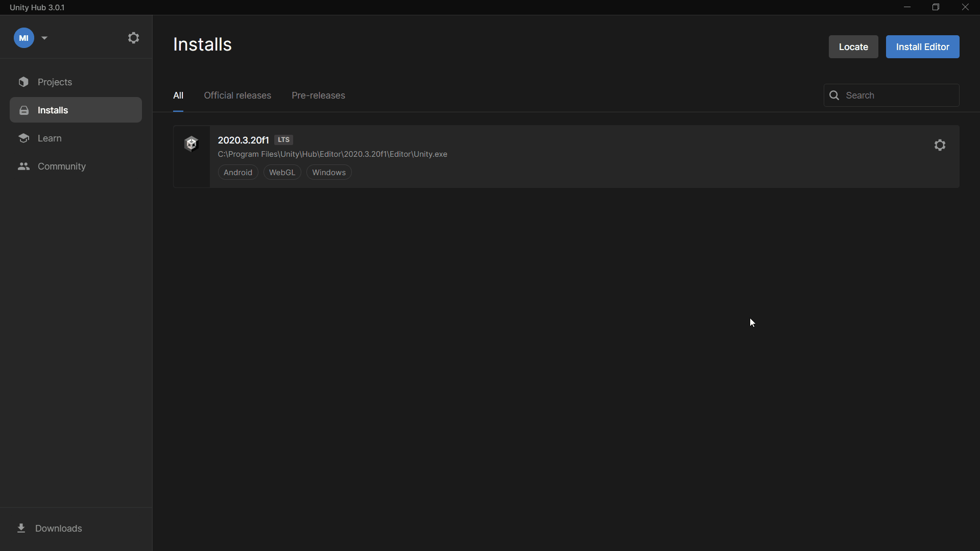
Task: Open Hub preferences gear in sidebar
Action: (133, 38)
